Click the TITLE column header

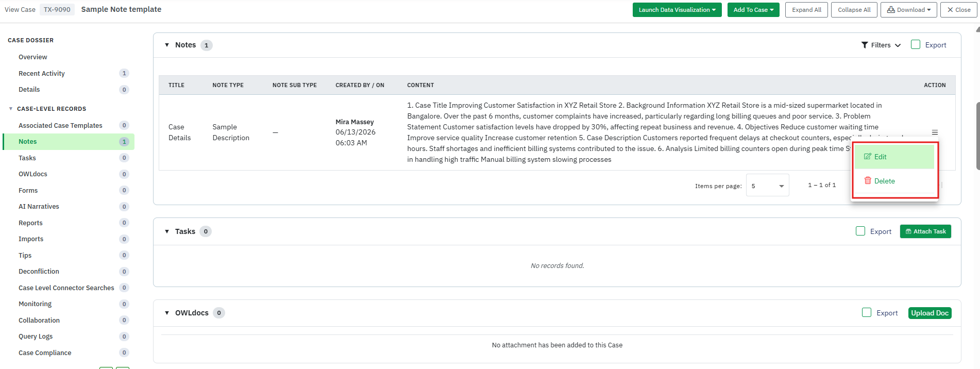tap(176, 85)
